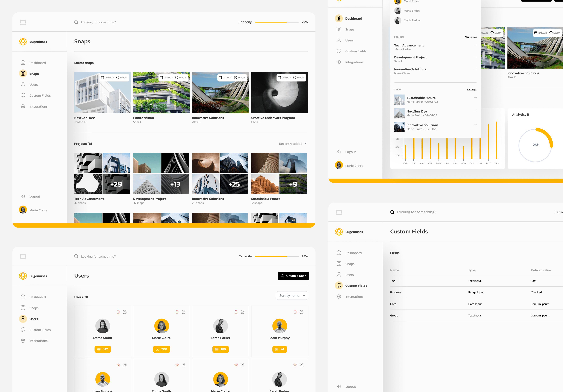The image size is (563, 392).
Task: Click search magnifier icon in Snaps window
Action: coord(76,22)
